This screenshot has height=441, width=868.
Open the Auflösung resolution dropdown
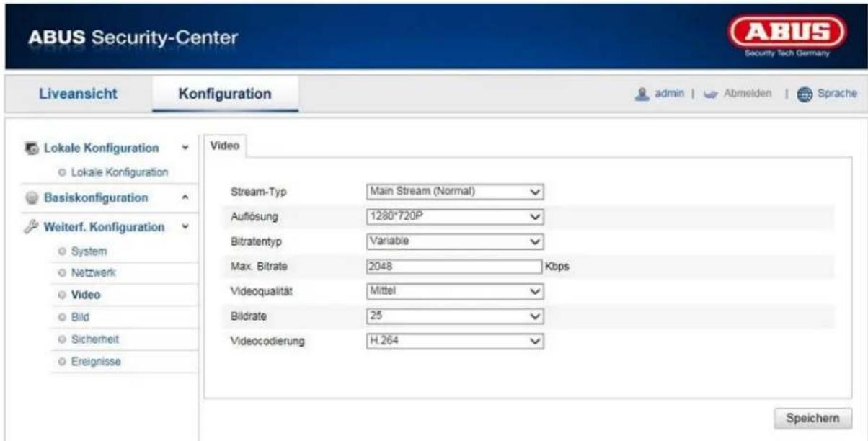click(454, 216)
